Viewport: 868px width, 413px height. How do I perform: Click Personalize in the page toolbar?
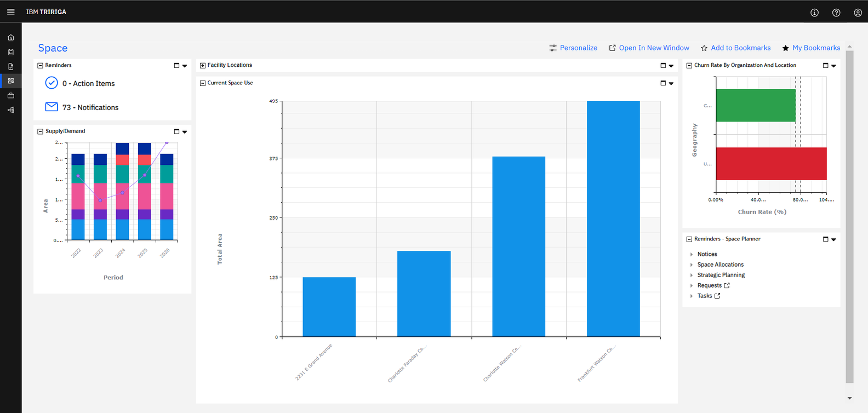click(573, 48)
